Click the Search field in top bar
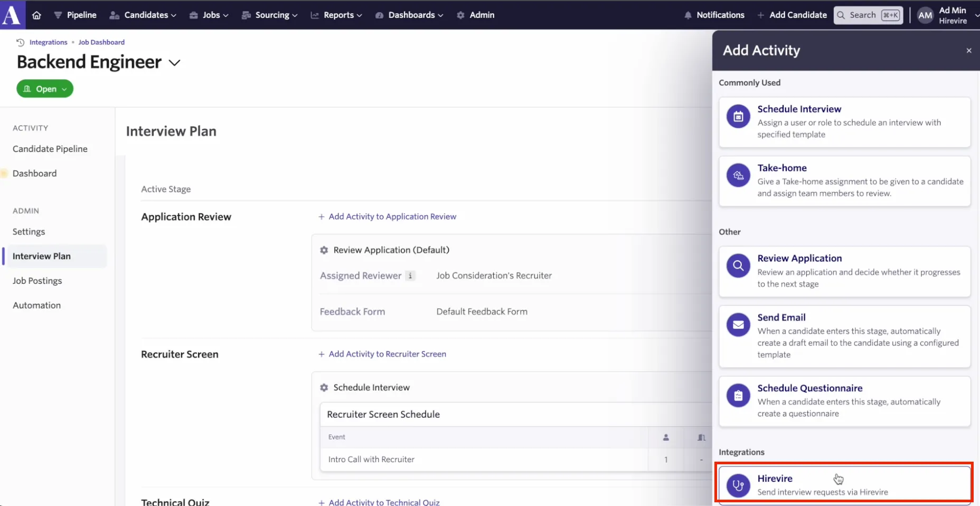Viewport: 980px width, 506px height. tap(868, 15)
